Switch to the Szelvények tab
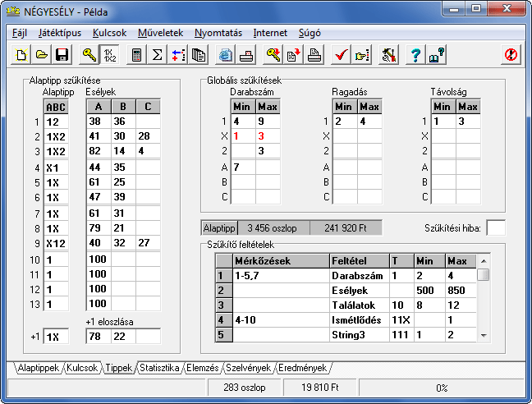This screenshot has width=532, height=404. click(x=249, y=368)
